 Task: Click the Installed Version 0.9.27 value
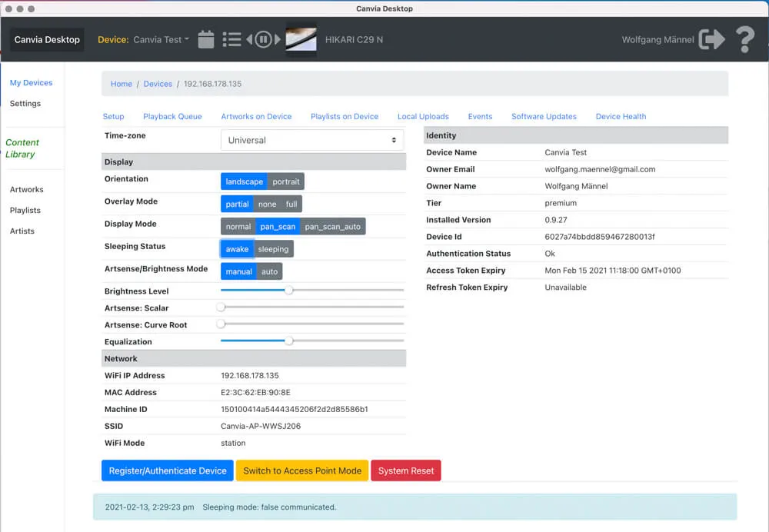click(556, 220)
